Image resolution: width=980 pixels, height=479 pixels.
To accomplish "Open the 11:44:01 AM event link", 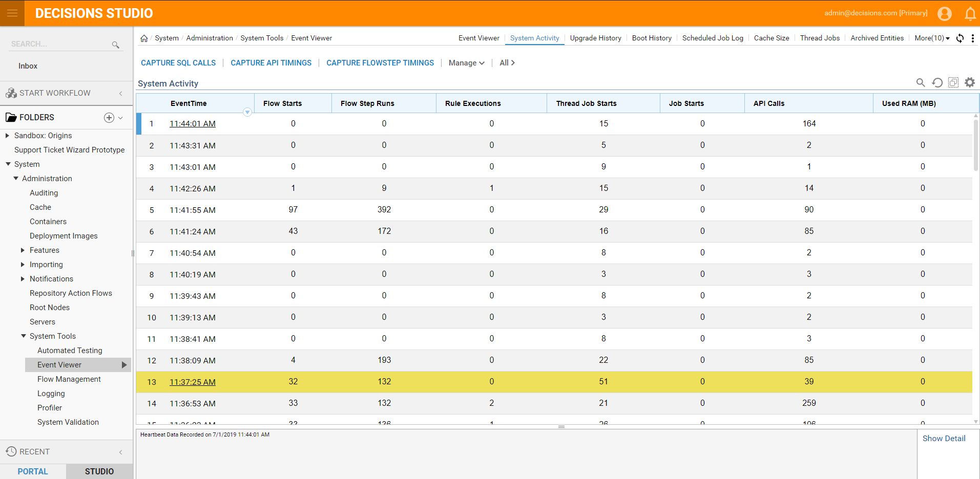I will [x=193, y=124].
